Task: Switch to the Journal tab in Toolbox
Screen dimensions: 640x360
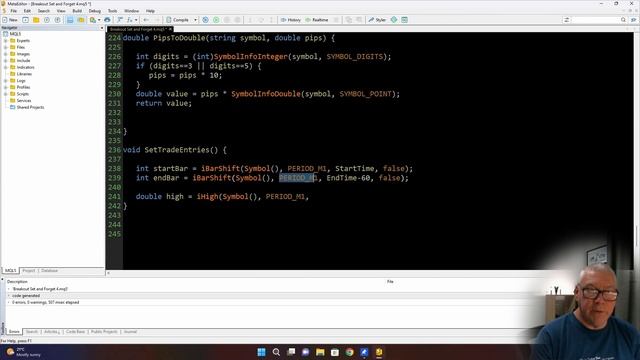Action: pyautogui.click(x=130, y=332)
